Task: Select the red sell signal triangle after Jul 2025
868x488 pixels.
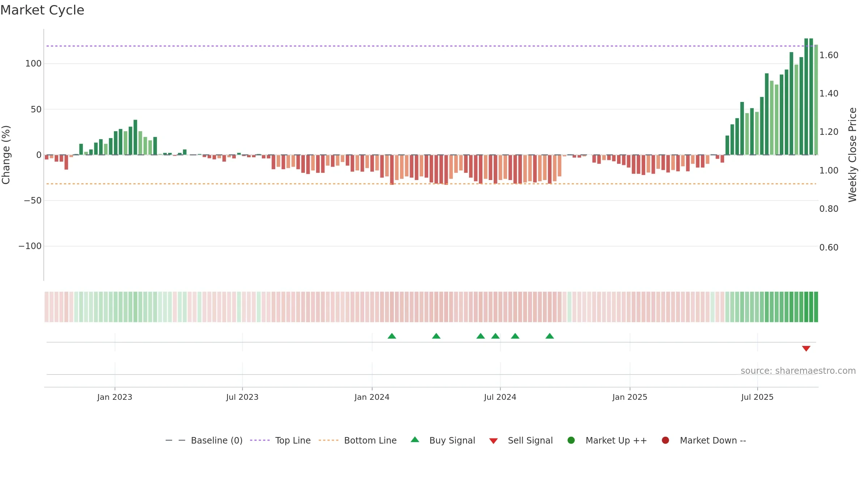Action: [806, 348]
